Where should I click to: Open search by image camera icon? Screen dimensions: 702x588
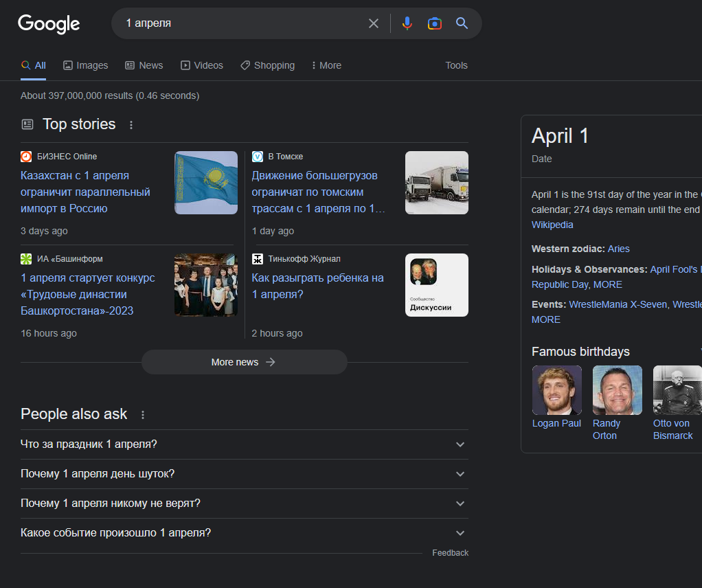(434, 23)
